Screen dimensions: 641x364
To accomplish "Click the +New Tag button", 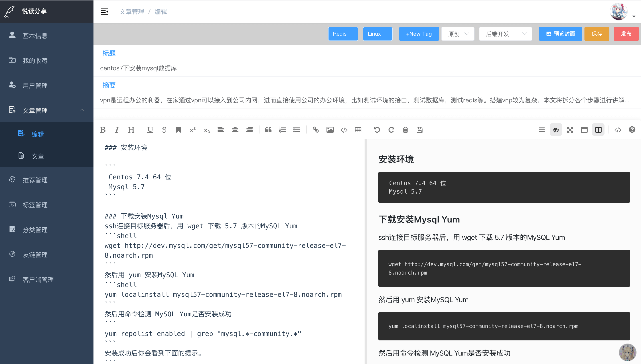I will coord(419,34).
